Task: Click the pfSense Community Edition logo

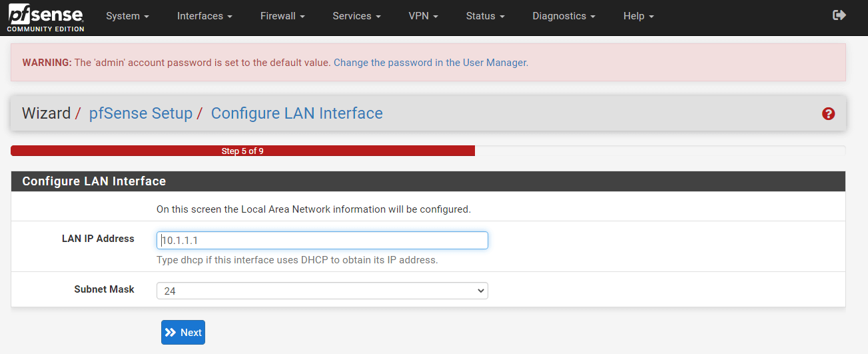Action: (45, 18)
